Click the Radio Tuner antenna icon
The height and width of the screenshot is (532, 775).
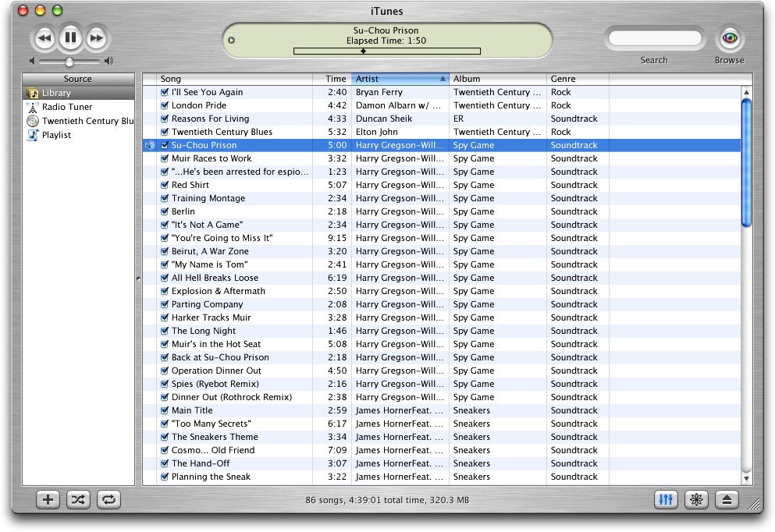tap(33, 107)
